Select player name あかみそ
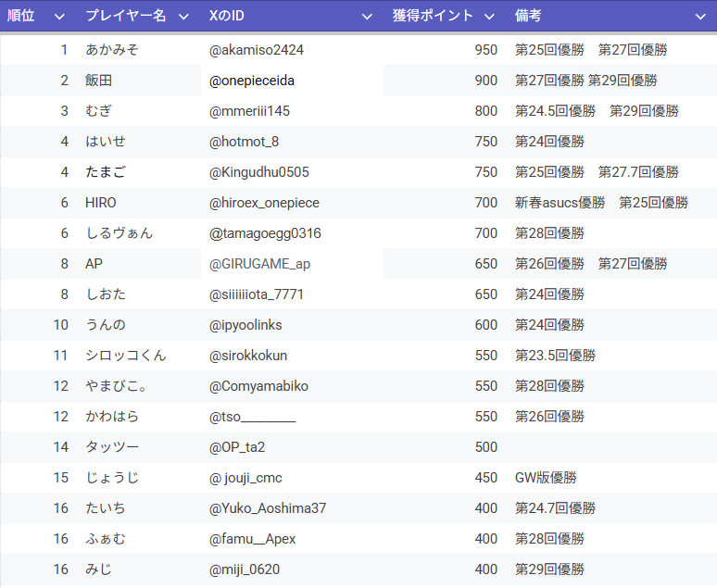This screenshot has height=588, width=717. tap(112, 50)
